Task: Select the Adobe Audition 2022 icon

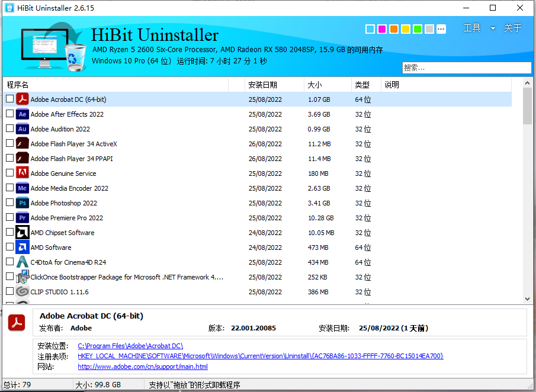Action: click(23, 128)
